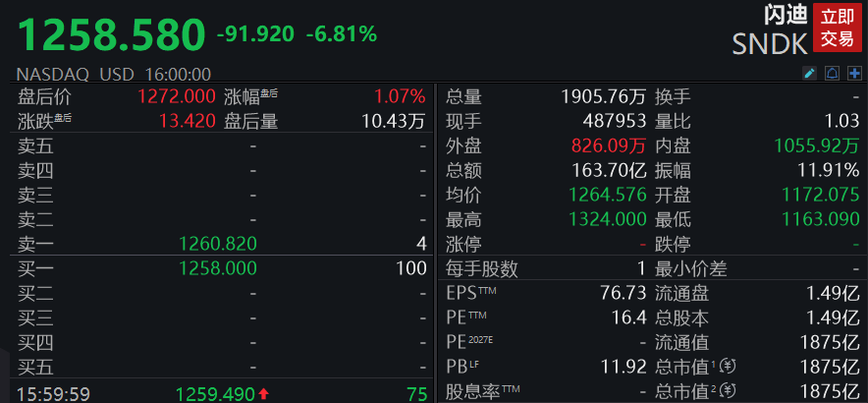Click the 闪迪 stock name

(787, 14)
